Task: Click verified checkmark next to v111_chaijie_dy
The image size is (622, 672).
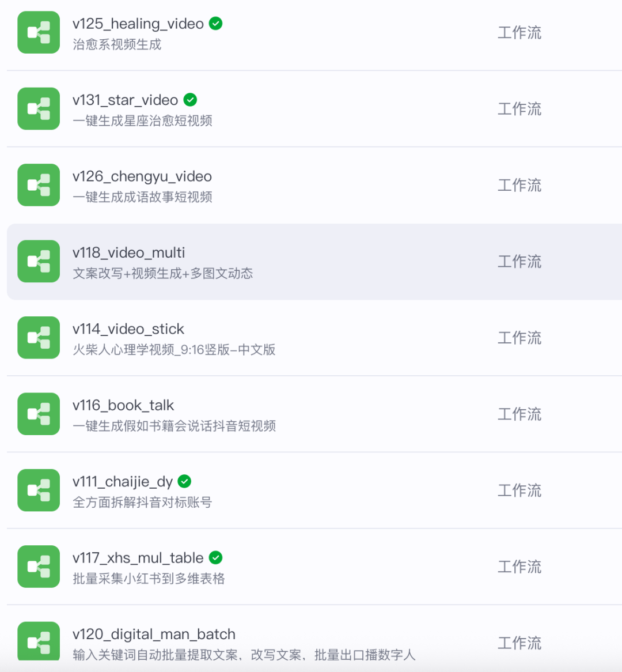Action: point(185,481)
